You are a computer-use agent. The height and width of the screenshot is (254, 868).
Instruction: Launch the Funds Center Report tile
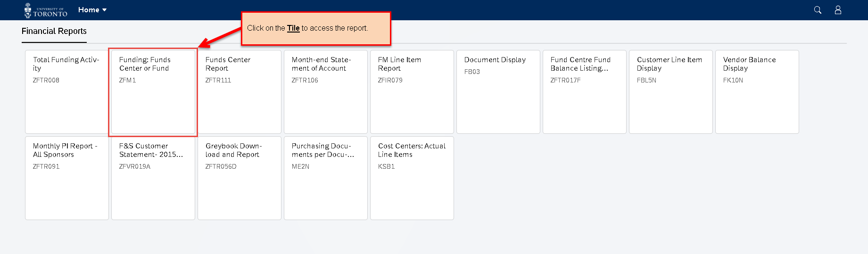click(x=240, y=92)
